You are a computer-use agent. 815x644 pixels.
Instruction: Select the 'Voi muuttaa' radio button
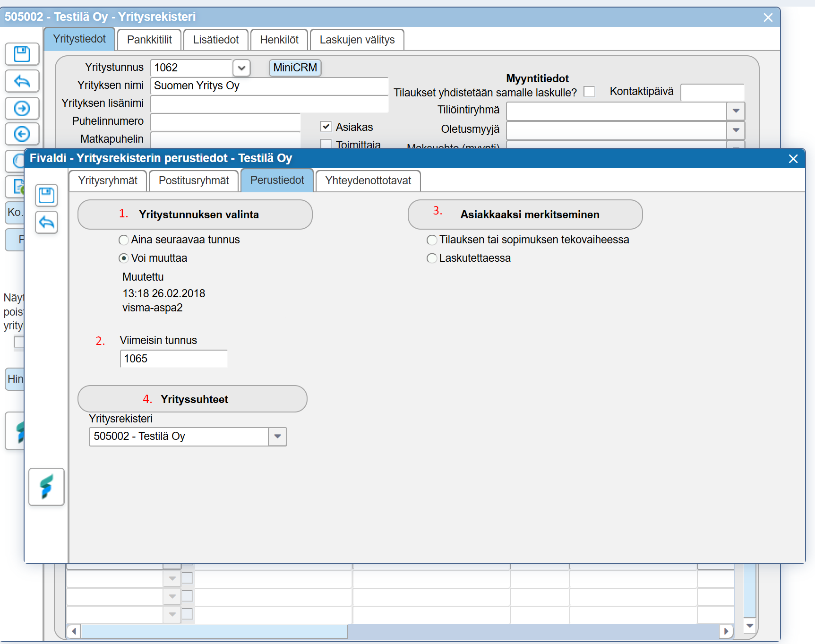click(124, 258)
